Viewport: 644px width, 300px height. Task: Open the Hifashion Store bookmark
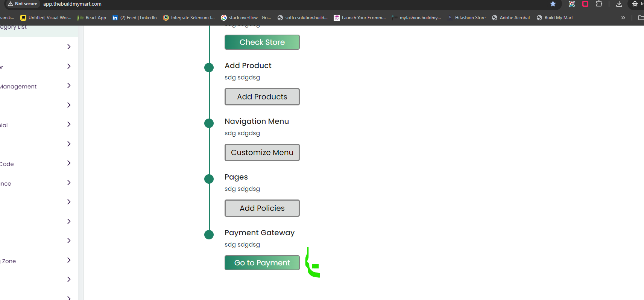[466, 18]
